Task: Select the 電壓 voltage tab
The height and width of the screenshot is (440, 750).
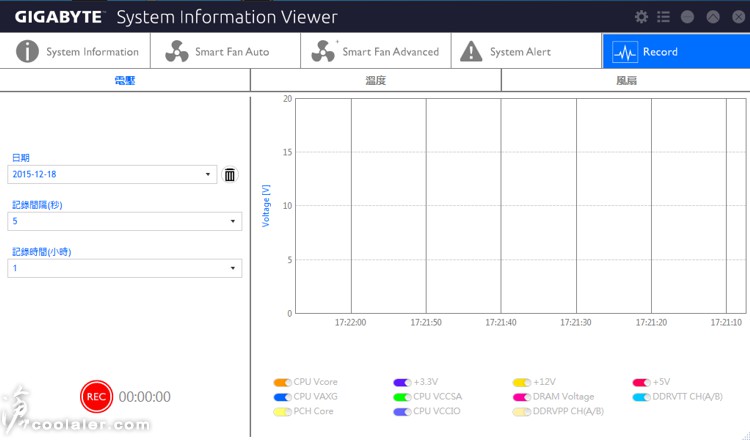Action: [x=125, y=80]
